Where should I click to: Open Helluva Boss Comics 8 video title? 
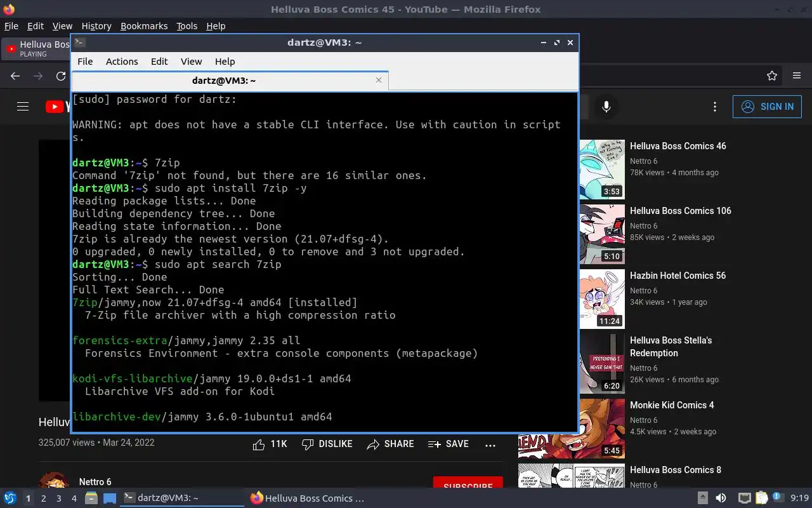[x=676, y=470]
